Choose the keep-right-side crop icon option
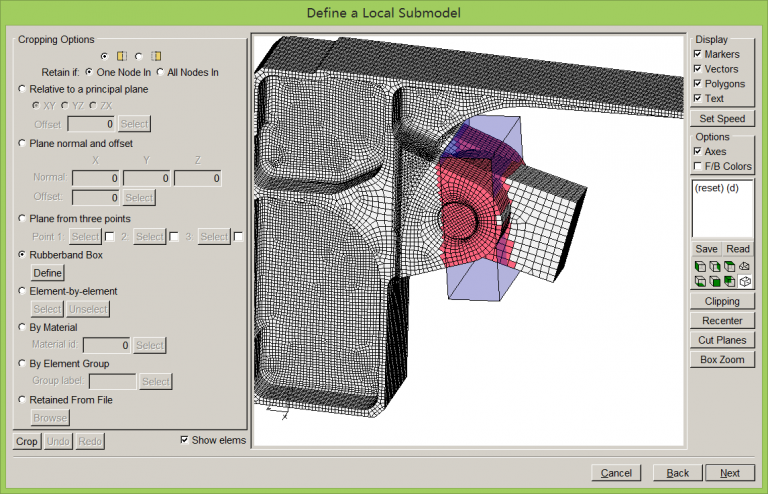Screen dimensions: 768x494 [138, 55]
